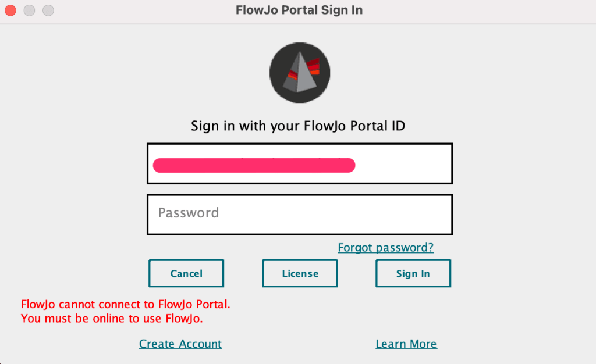This screenshot has height=364, width=596.
Task: Click the FlowJo Portal Sign In title text
Action: click(299, 10)
